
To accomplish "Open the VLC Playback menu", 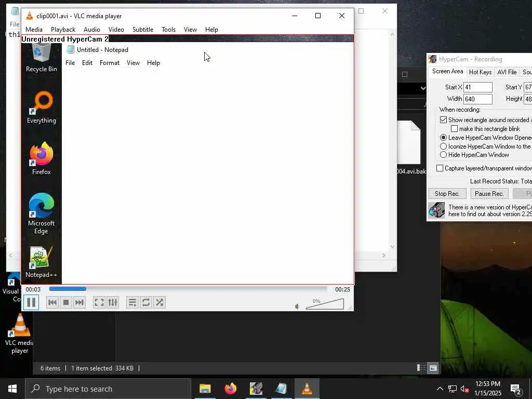I will [63, 30].
